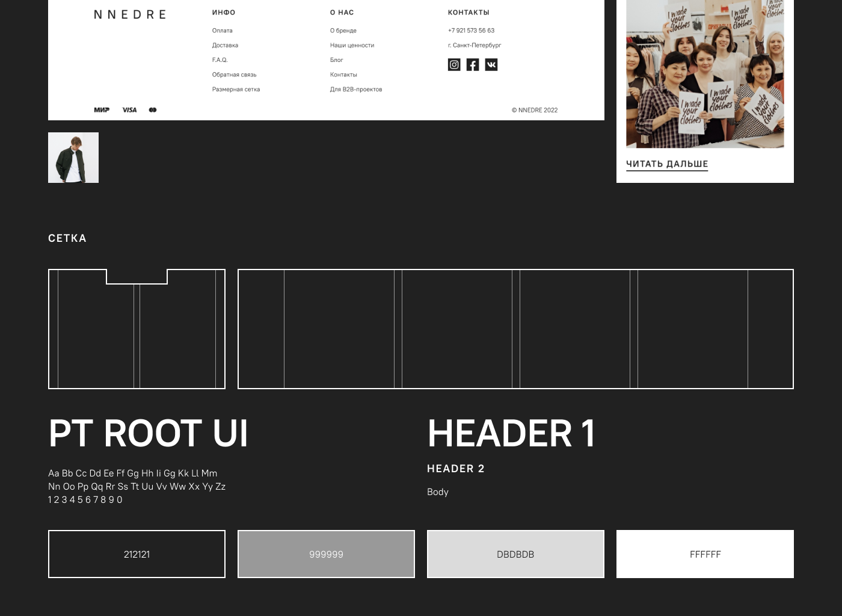Open Для B2B-проектов link
The image size is (842, 616).
click(355, 90)
